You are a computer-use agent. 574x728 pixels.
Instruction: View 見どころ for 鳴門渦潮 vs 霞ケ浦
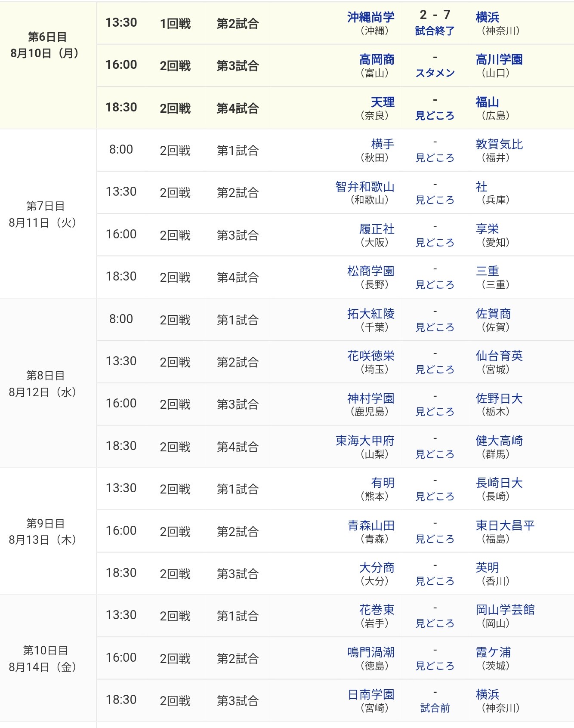tap(435, 666)
